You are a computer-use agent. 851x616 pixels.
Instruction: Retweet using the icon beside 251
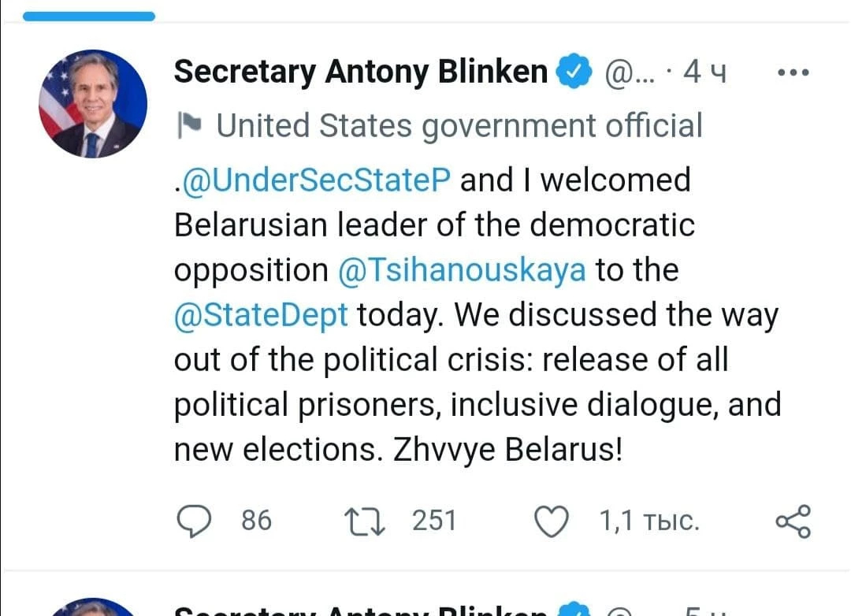coord(365,521)
